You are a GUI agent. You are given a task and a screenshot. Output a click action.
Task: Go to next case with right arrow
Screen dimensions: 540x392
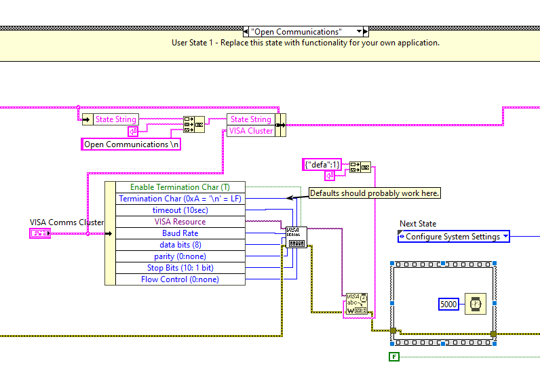coord(366,32)
